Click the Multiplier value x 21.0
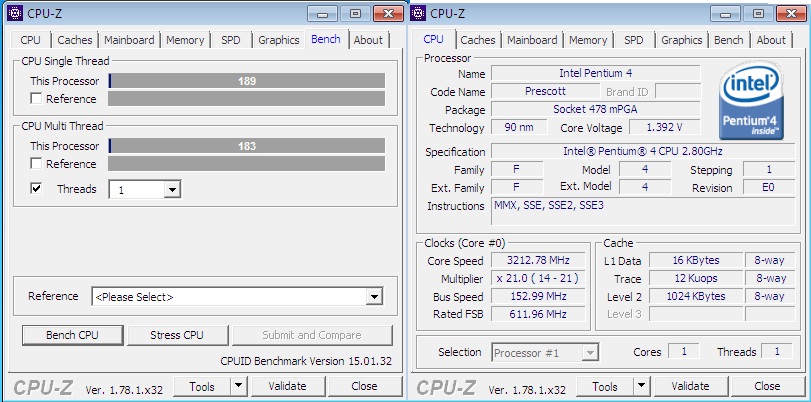The height and width of the screenshot is (402, 811). tap(537, 278)
